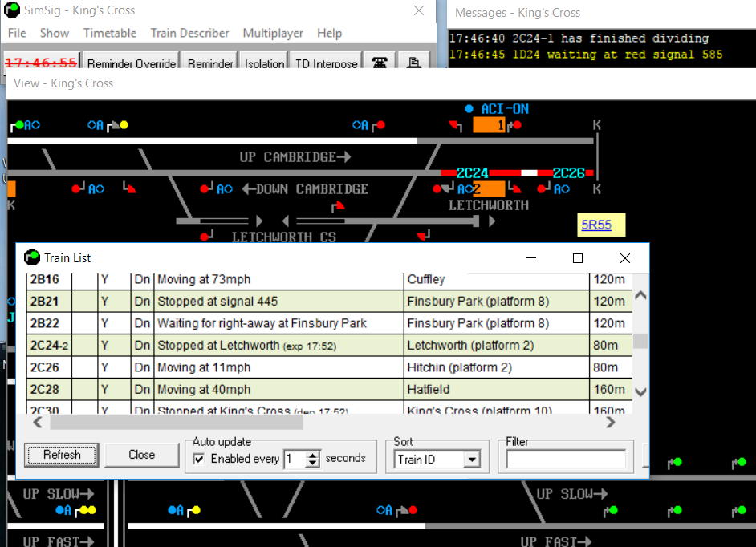Screen dimensions: 756x547
Task: Select train 2C24-2 row
Action: tap(329, 346)
